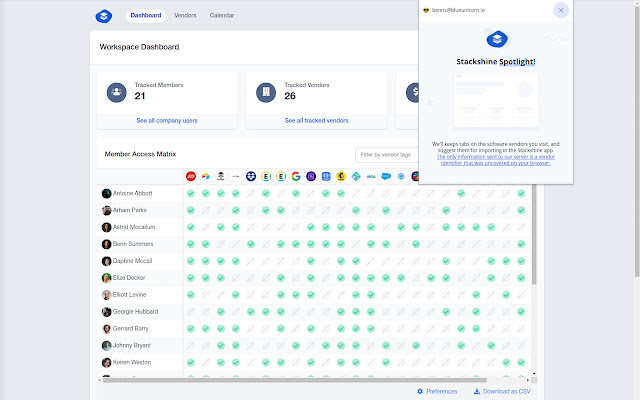Open the vendor identifier privacy link in popup
The height and width of the screenshot is (400, 640).
point(496,160)
